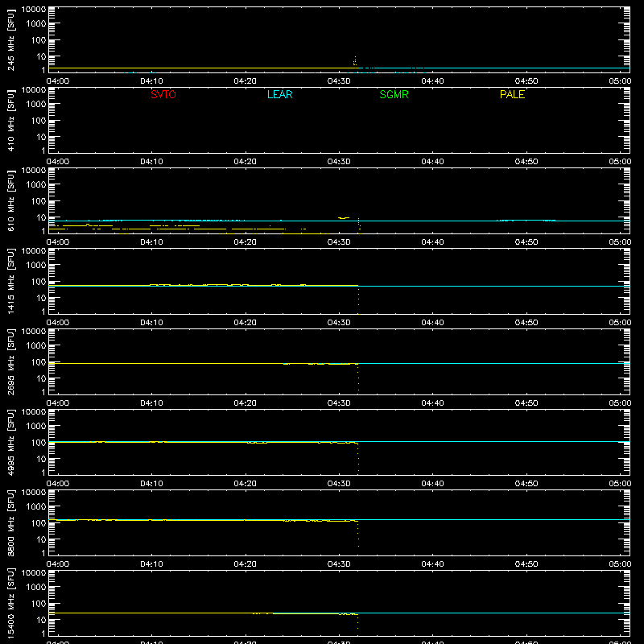
Task: Select the 15400 MHz [SFU] axis title
Action: click(10, 603)
